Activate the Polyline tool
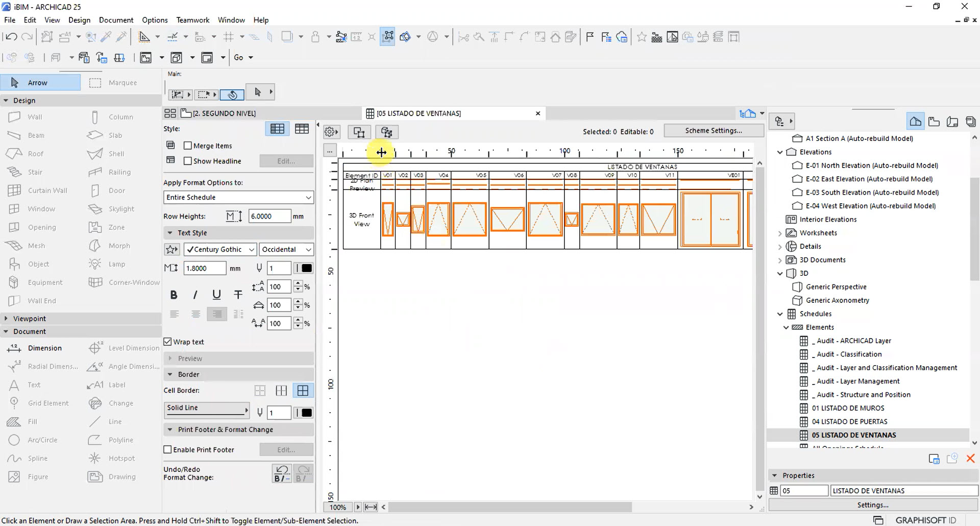 tap(121, 439)
